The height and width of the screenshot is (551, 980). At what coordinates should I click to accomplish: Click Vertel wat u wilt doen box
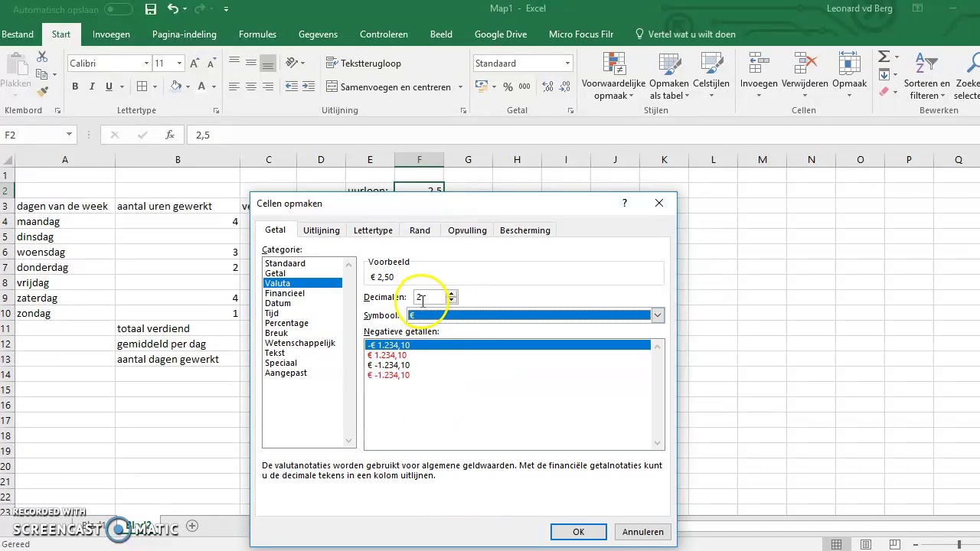point(686,34)
